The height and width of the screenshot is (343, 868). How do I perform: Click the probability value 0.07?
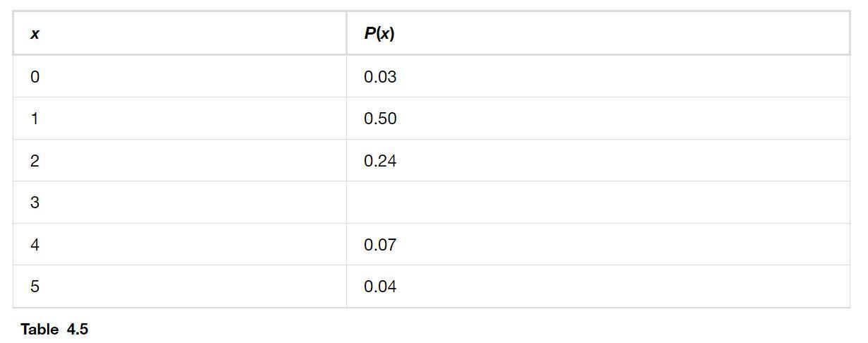coord(380,245)
